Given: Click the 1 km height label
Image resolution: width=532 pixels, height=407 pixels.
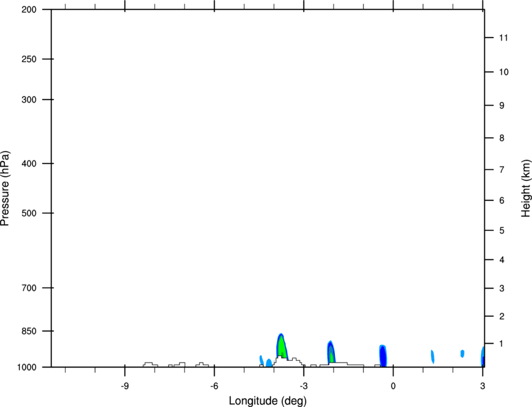Looking at the screenshot, I should pyautogui.click(x=502, y=344).
